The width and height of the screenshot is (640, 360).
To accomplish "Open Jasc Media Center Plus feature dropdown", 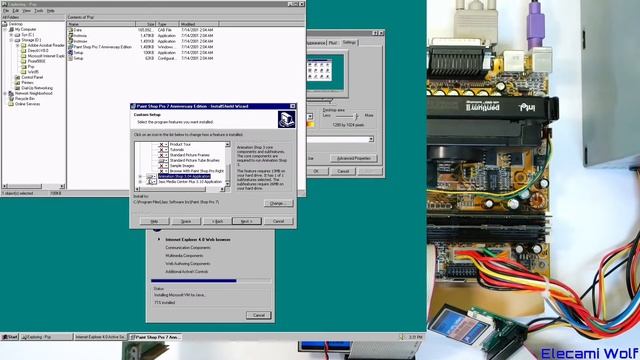I will (x=151, y=182).
